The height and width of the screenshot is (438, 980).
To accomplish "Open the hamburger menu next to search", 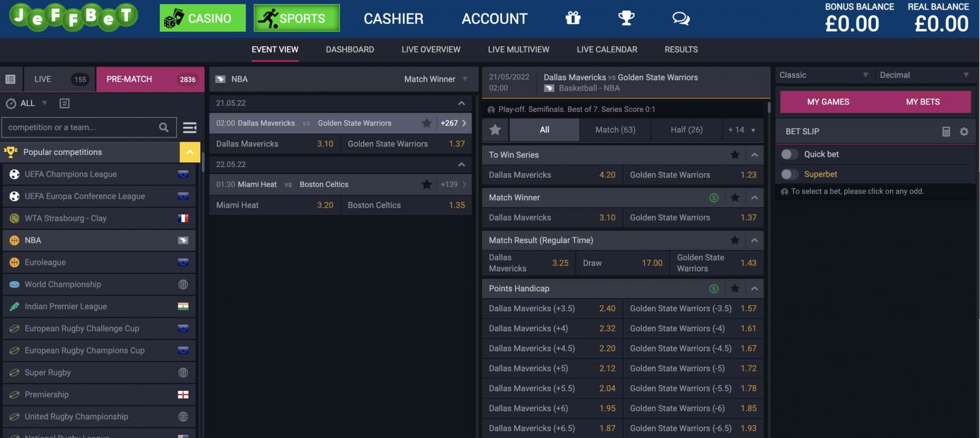I will pos(190,127).
